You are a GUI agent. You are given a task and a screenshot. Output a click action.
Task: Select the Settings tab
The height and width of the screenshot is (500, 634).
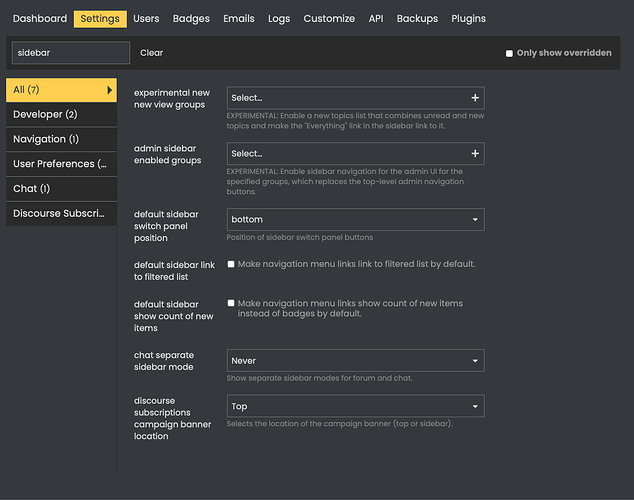coord(100,19)
